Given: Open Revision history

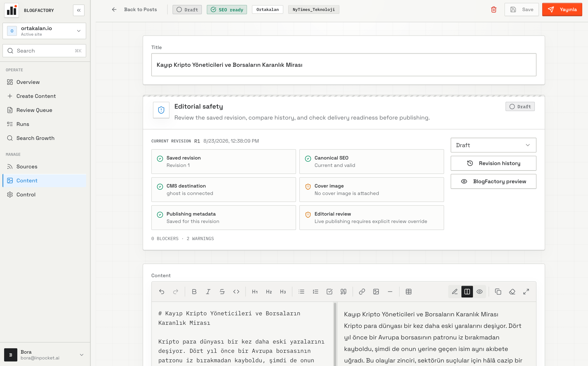Looking at the screenshot, I should coord(493,163).
